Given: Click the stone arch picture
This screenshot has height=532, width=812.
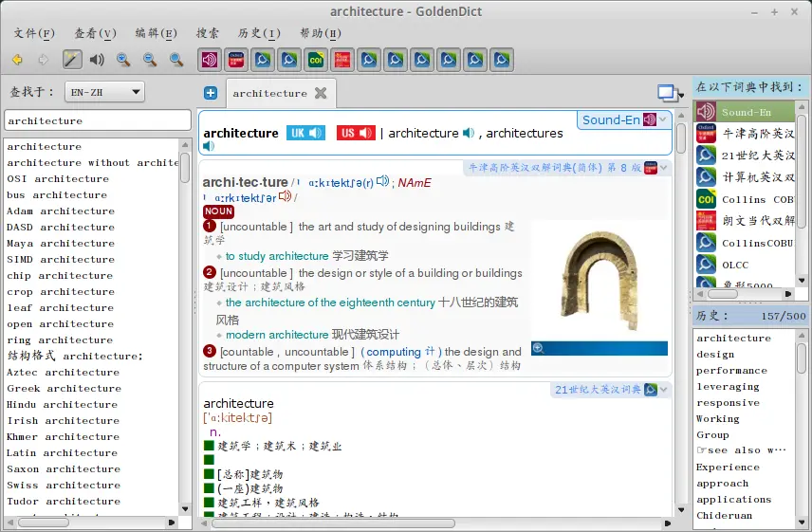Looking at the screenshot, I should tap(600, 281).
